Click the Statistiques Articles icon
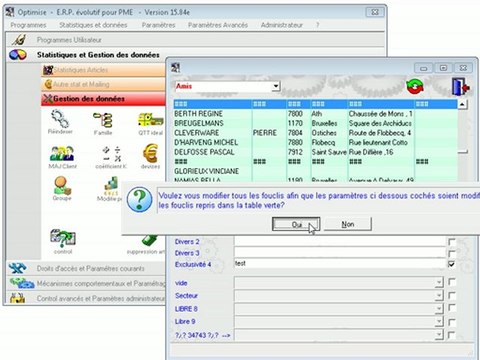This screenshot has height=360, width=480. point(48,70)
